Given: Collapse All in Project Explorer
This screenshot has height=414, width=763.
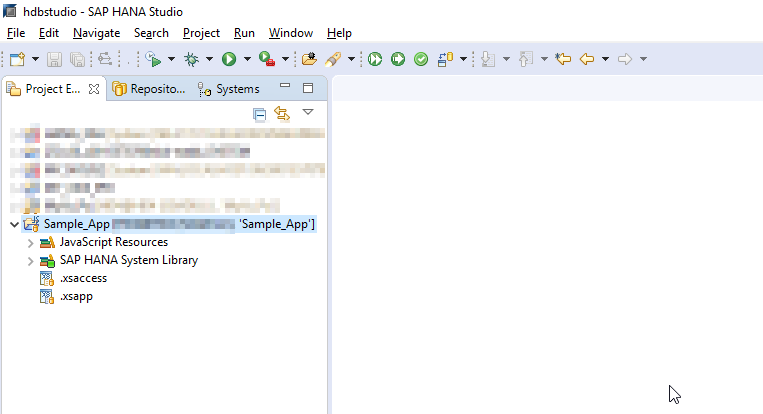Looking at the screenshot, I should click(x=259, y=114).
